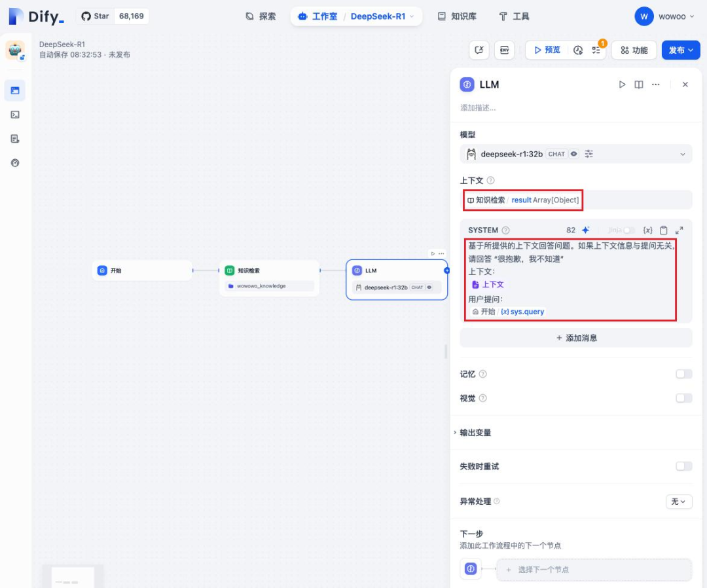The image size is (707, 588).
Task: Click wowowo_knowledge in the 知识检索 node
Action: coord(269,286)
